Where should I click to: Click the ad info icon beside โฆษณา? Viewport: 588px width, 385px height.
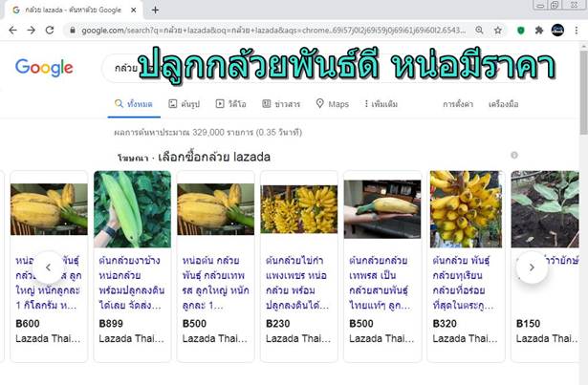pyautogui.click(x=514, y=155)
